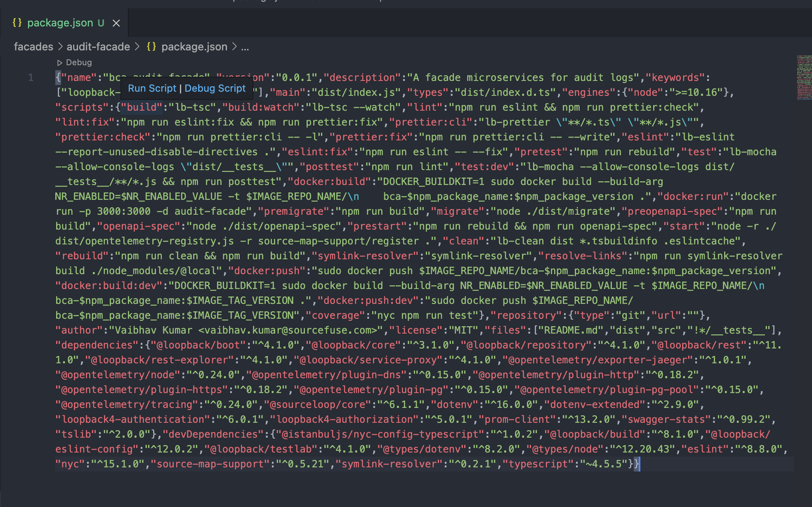Click the minimap to navigate the file

pyautogui.click(x=804, y=78)
